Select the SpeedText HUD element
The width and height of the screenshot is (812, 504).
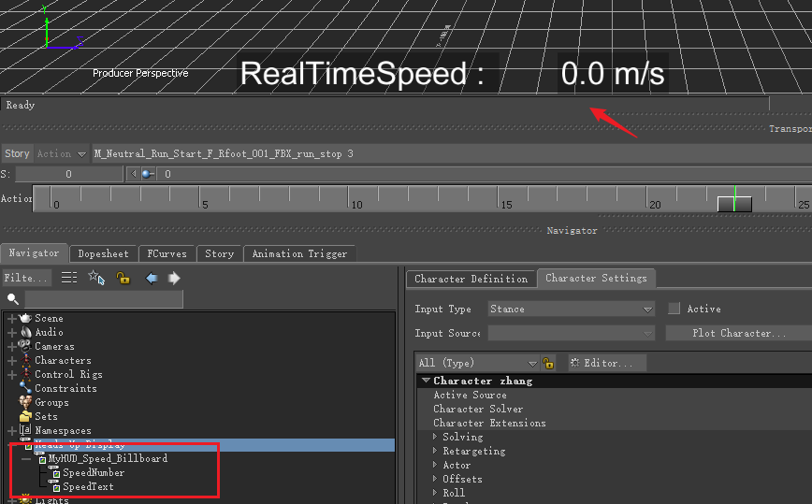(88, 487)
